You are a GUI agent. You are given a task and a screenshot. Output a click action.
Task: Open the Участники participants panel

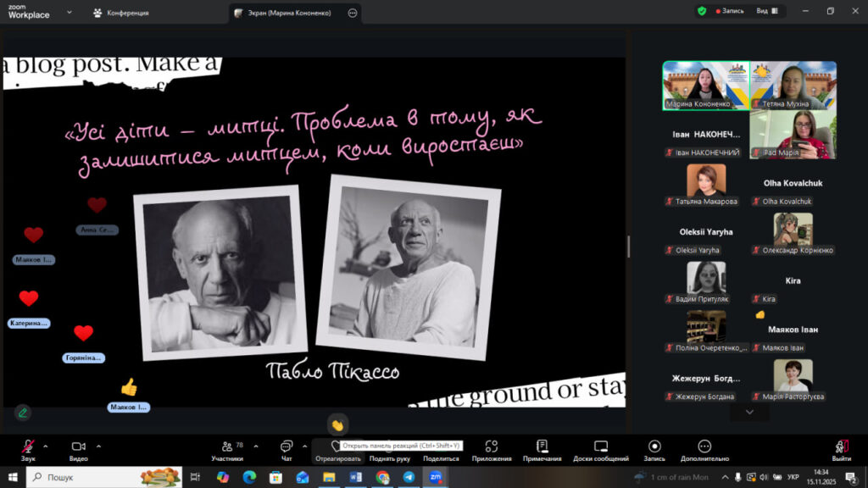pyautogui.click(x=227, y=448)
